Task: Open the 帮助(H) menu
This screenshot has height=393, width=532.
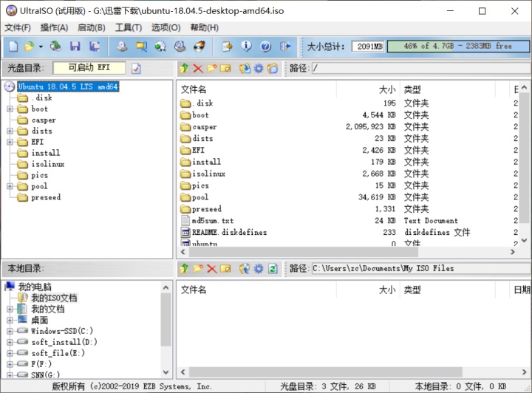Action: coord(204,28)
